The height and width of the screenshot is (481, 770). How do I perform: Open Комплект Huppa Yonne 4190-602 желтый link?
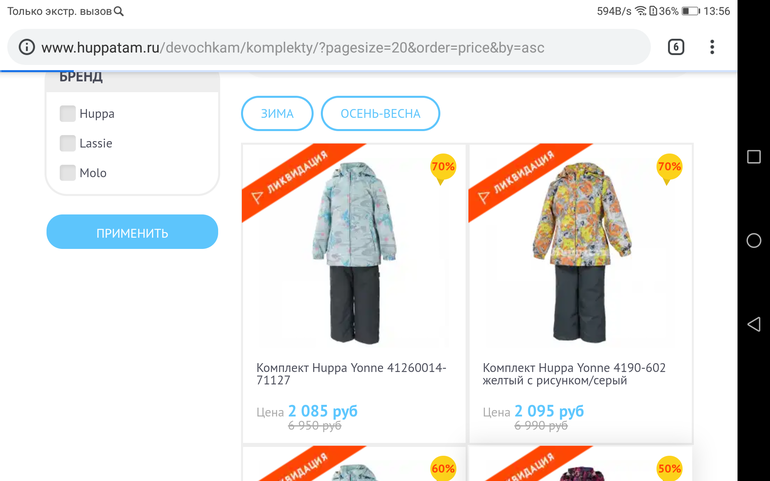[574, 374]
